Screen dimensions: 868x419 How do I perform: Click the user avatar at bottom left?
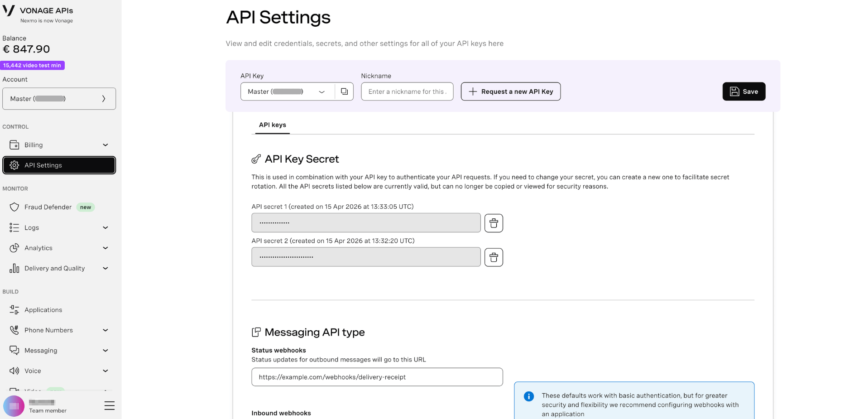tap(14, 406)
